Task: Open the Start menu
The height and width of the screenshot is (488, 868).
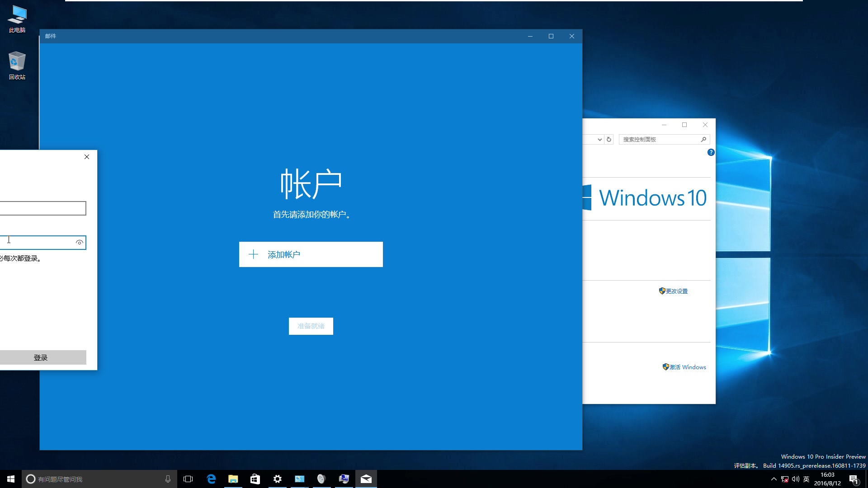Action: pos(11,479)
